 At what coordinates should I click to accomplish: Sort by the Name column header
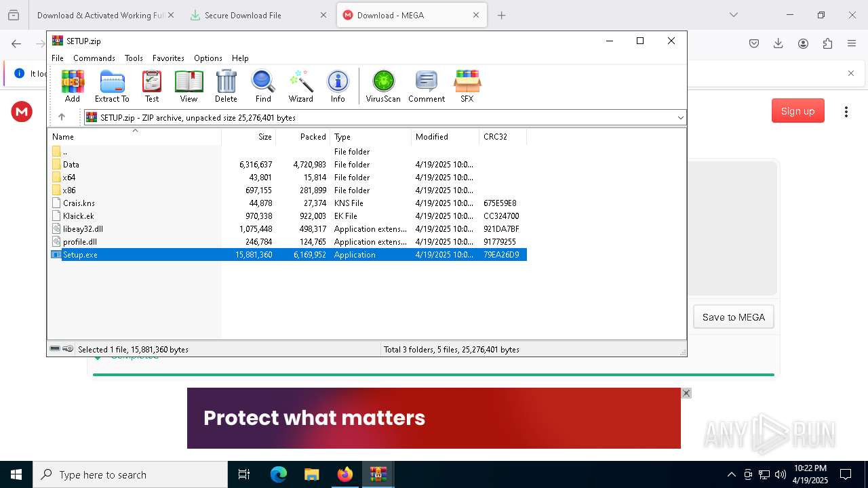134,136
